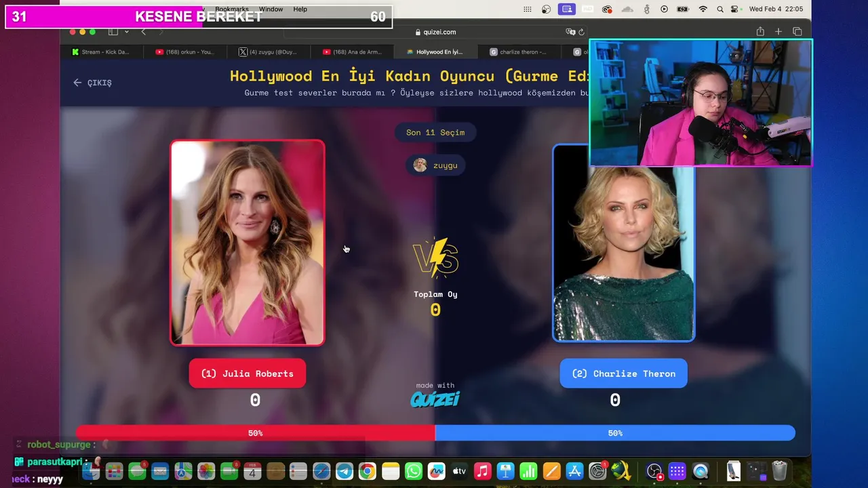Switch to the (168) orkun YouTube tab
Screen dimensions: 868x488
pos(184,52)
